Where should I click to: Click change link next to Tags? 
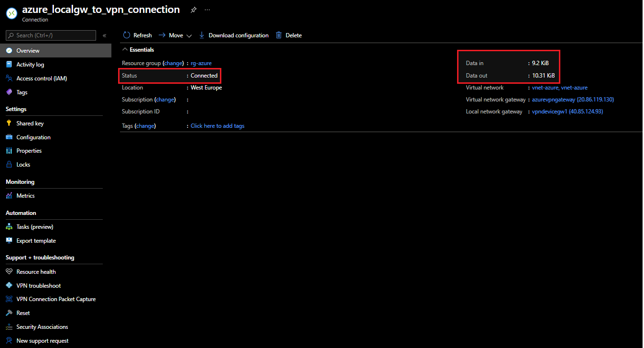[145, 126]
